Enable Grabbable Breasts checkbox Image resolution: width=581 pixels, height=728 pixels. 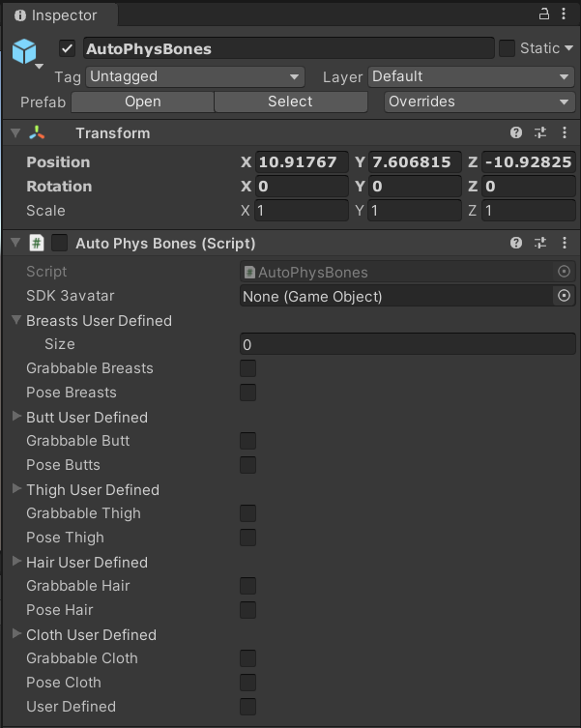tap(248, 368)
